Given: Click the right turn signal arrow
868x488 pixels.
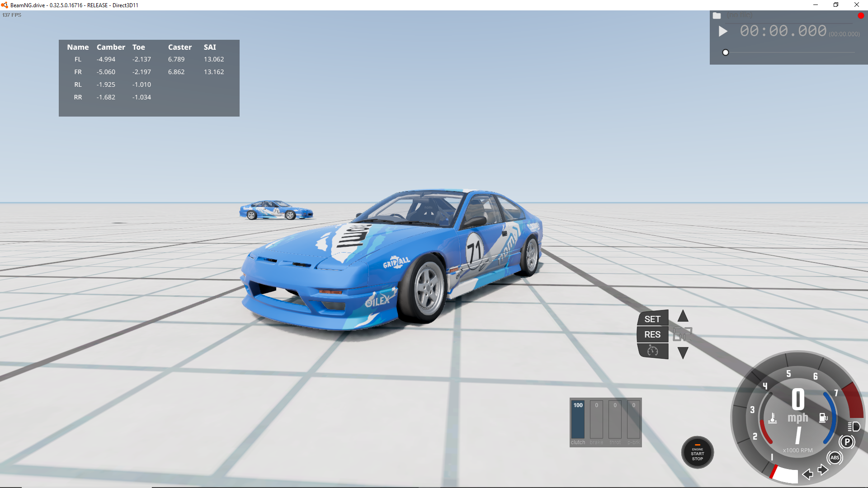Looking at the screenshot, I should (x=823, y=470).
